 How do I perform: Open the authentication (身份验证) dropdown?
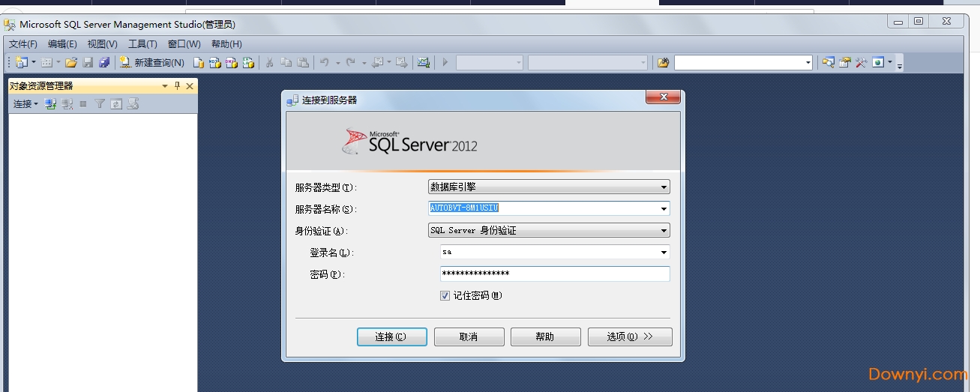664,231
